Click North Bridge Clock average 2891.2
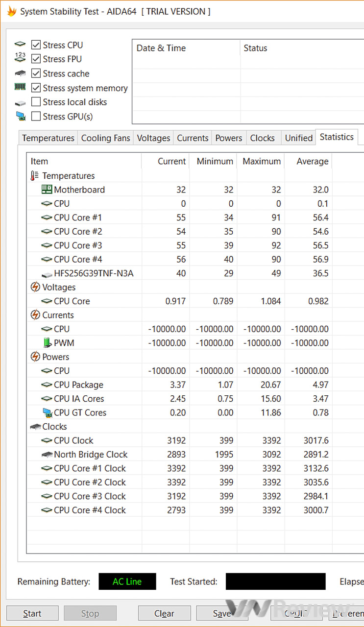Image resolution: width=364 pixels, height=627 pixels. pos(316,455)
